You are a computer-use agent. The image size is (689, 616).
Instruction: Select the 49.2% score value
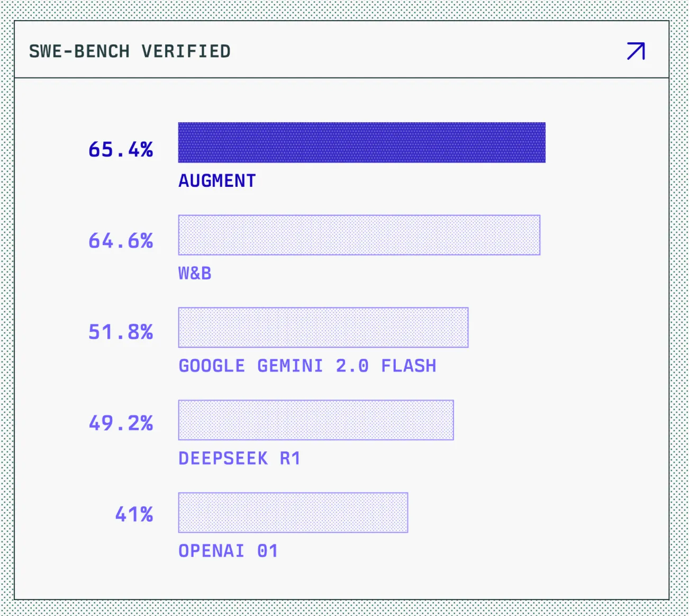coord(121,423)
